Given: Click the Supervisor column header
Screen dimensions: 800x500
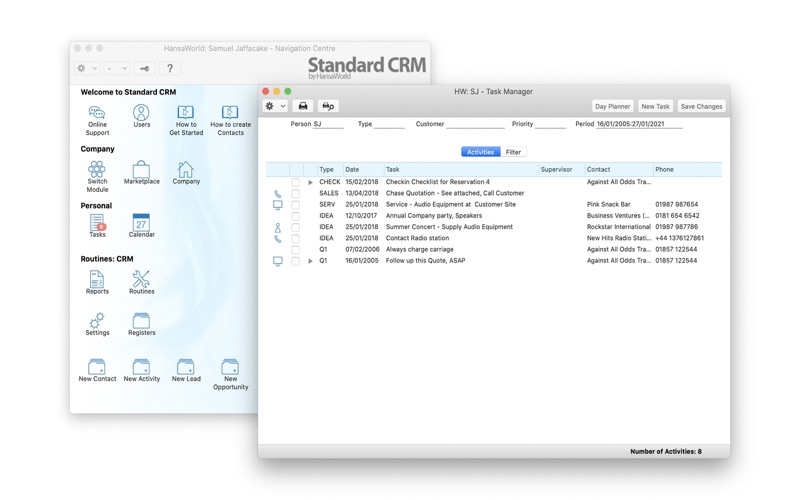Looking at the screenshot, I should click(562, 169).
